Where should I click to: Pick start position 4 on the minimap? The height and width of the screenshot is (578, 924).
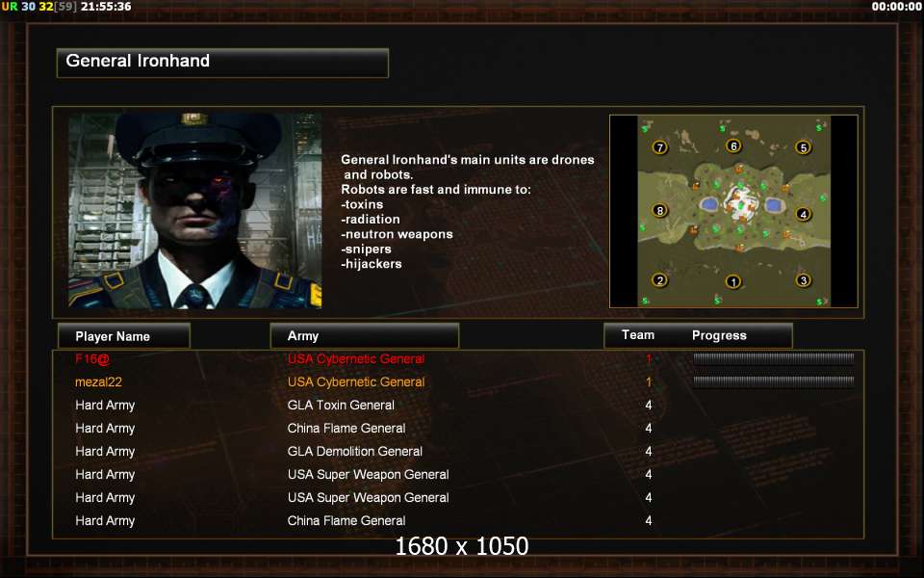coord(803,214)
